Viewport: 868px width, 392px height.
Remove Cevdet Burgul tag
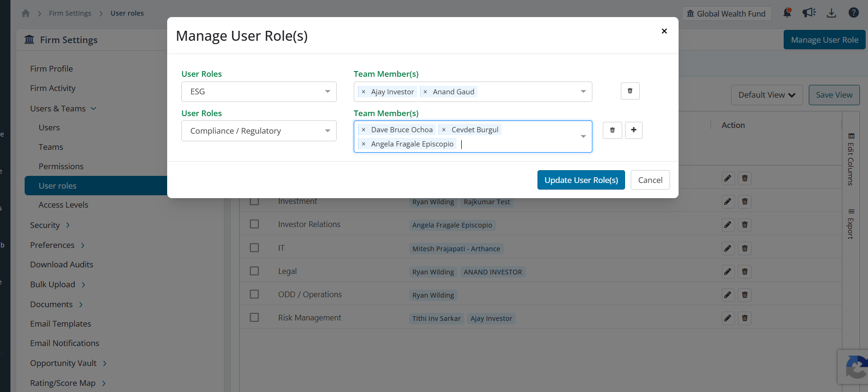(x=444, y=130)
